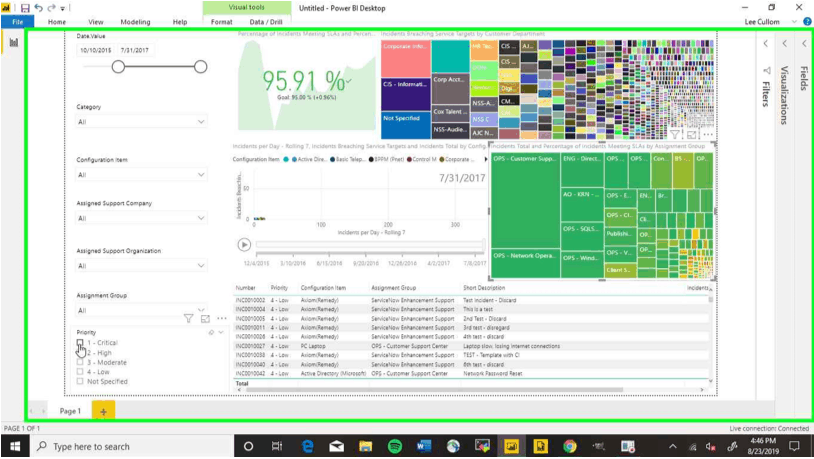Open the Category slicer dropdown
Image resolution: width=814 pixels, height=459 pixels.
(141, 122)
